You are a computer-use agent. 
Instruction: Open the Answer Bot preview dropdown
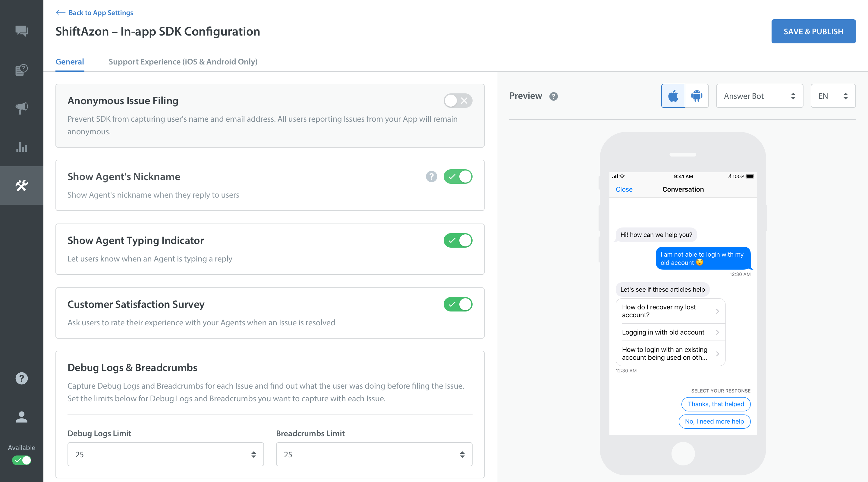[x=759, y=96]
